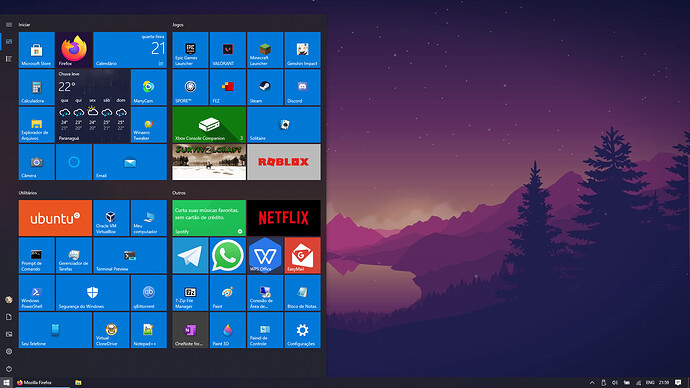Open Windows PowerShell tile
690x388 pixels.
(x=37, y=293)
